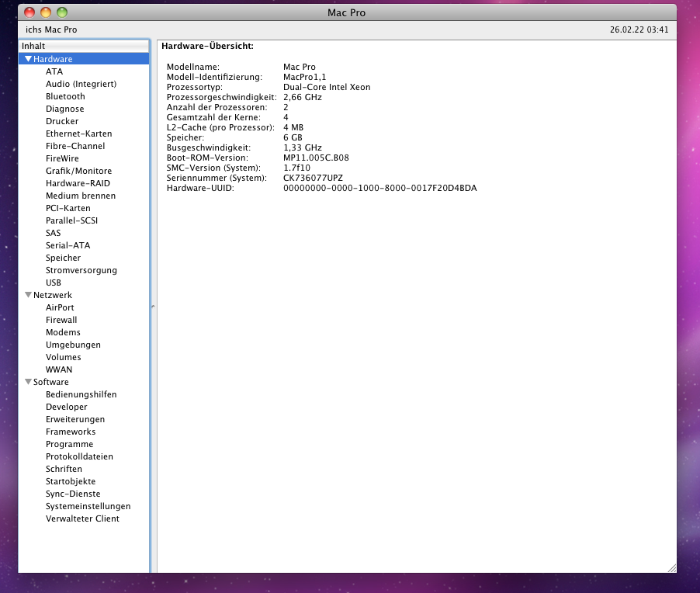Click the L2-Cache value 4 MB
This screenshot has width=700, height=593.
tap(293, 128)
